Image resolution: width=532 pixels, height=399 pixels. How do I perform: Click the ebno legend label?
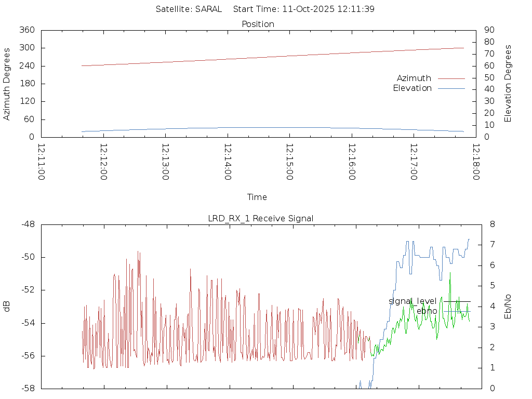coord(427,311)
